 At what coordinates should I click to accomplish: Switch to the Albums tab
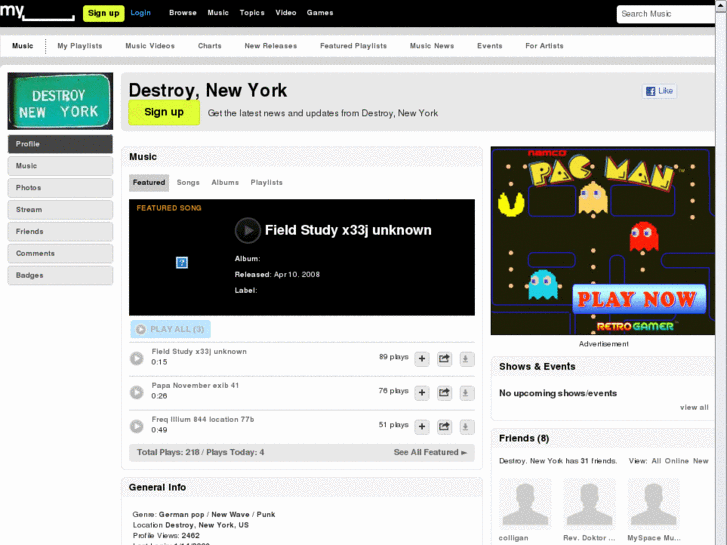pos(225,183)
